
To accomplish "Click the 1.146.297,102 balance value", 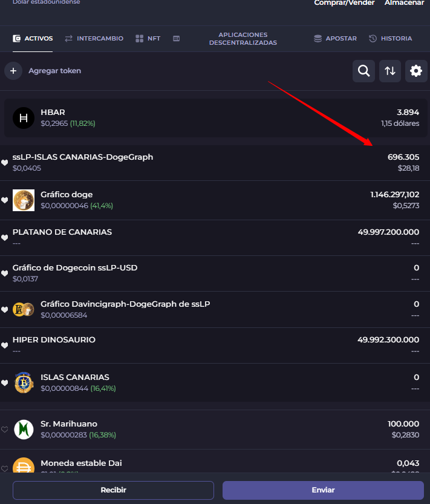I will [395, 194].
